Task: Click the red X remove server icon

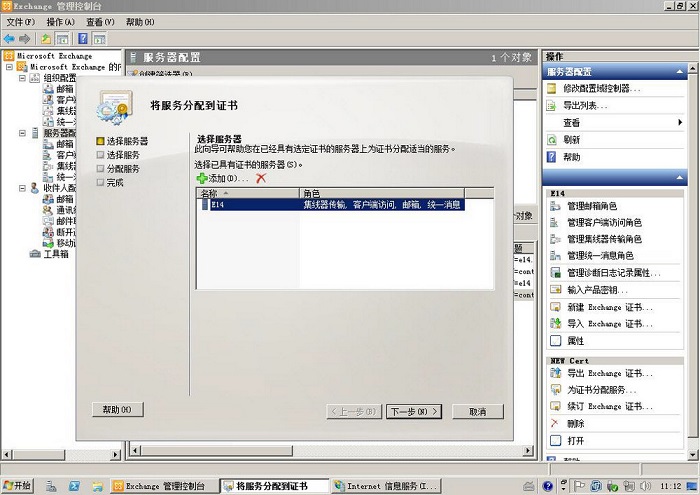Action: coord(261,178)
